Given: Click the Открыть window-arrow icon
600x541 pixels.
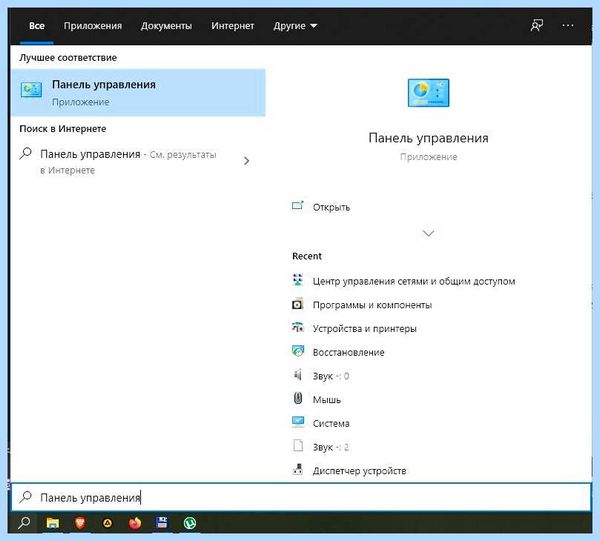Looking at the screenshot, I should (298, 206).
